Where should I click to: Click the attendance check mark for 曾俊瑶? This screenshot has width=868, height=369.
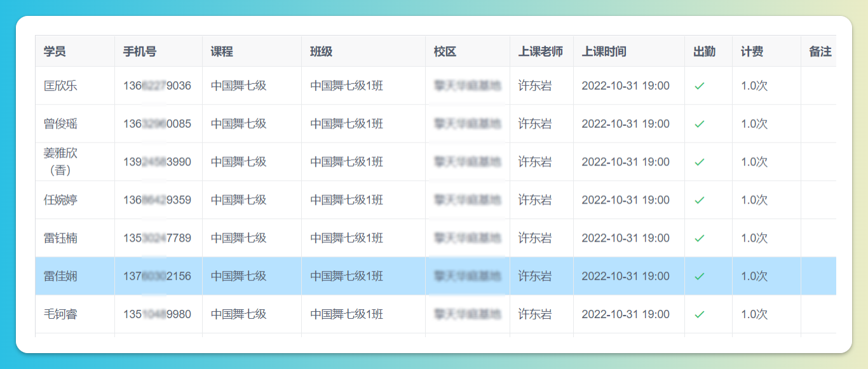click(699, 124)
